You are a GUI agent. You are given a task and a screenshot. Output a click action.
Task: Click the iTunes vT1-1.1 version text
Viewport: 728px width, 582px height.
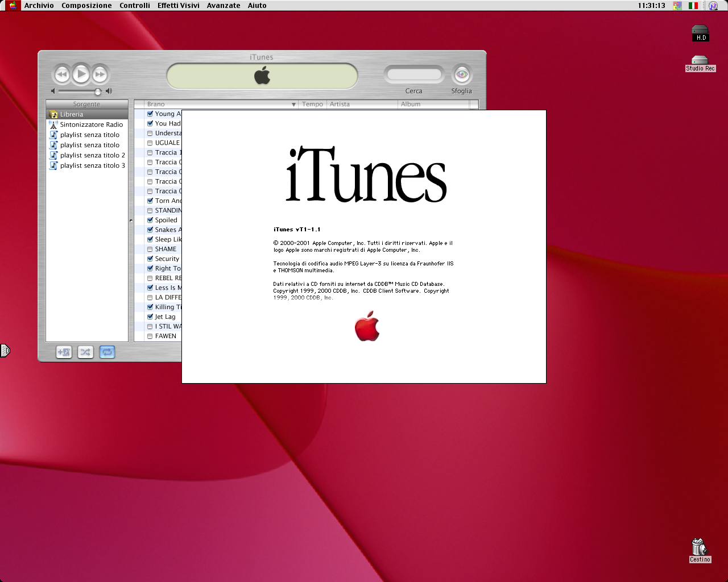(x=297, y=230)
